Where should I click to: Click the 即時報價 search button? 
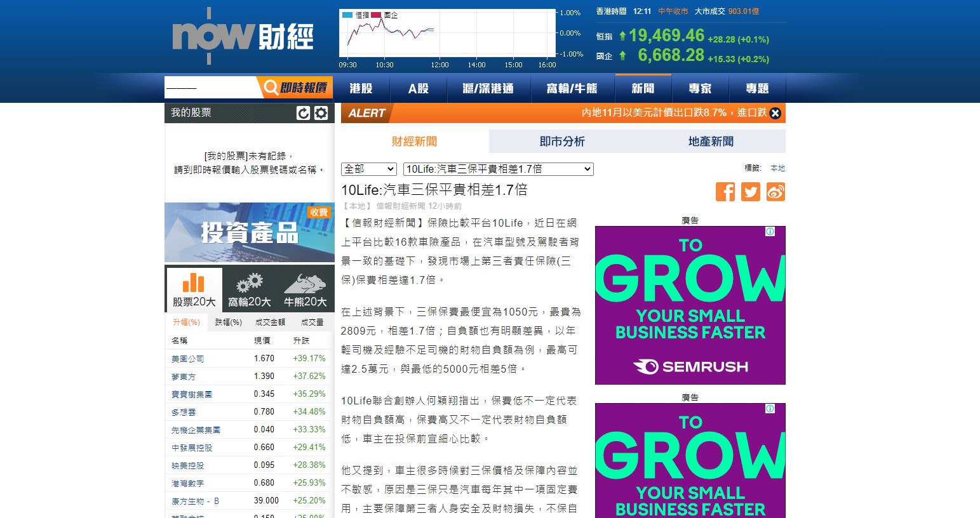[x=296, y=88]
